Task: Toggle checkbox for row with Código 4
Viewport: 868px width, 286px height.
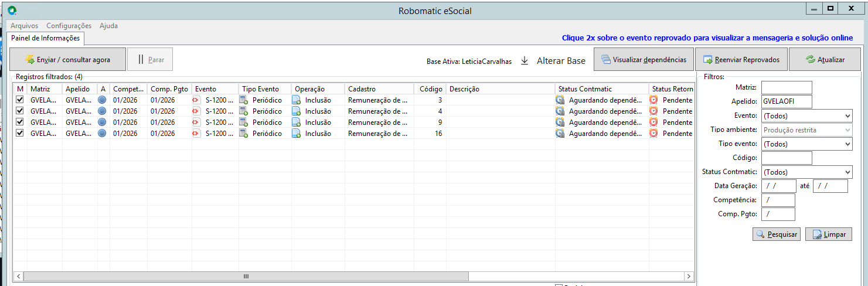Action: [19, 111]
